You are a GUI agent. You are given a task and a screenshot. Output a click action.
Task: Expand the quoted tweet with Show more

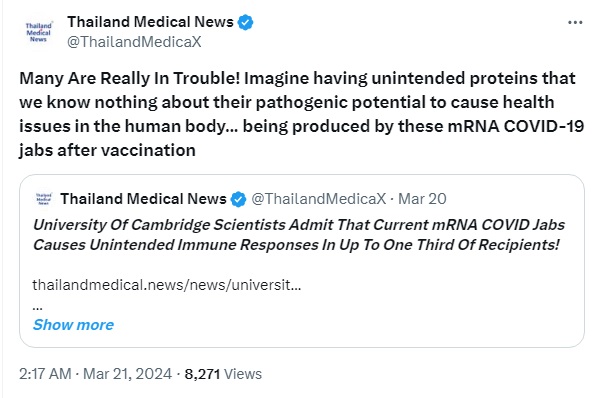tap(74, 325)
